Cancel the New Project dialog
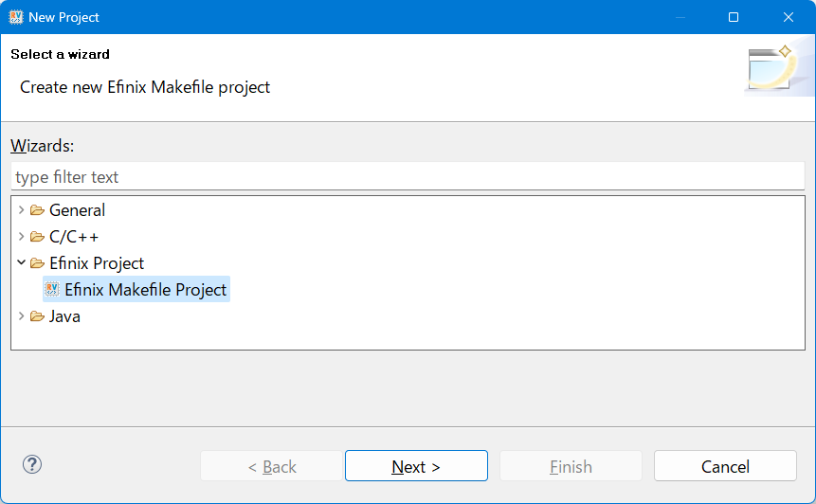The width and height of the screenshot is (816, 504). pos(725,466)
